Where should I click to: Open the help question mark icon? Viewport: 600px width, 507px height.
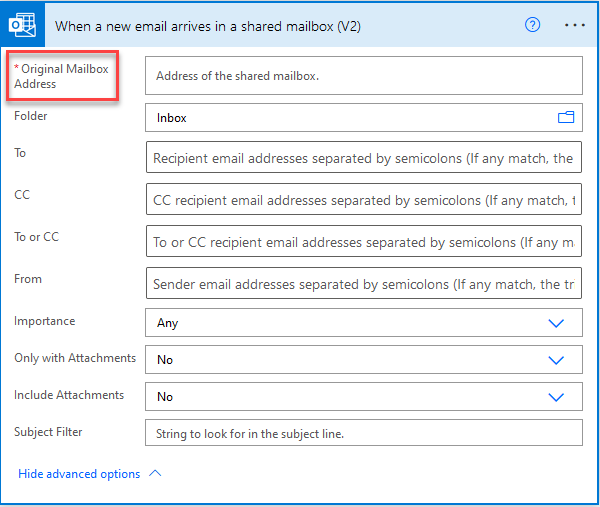532,25
